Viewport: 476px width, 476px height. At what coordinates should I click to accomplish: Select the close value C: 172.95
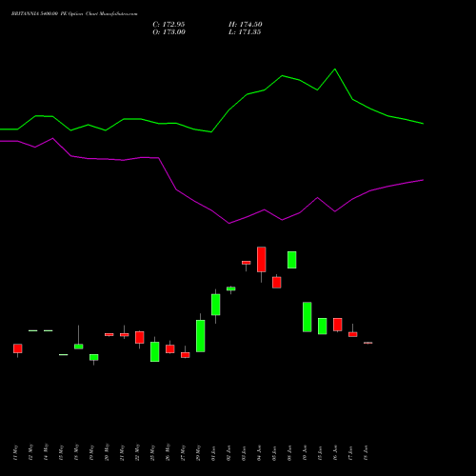(169, 25)
